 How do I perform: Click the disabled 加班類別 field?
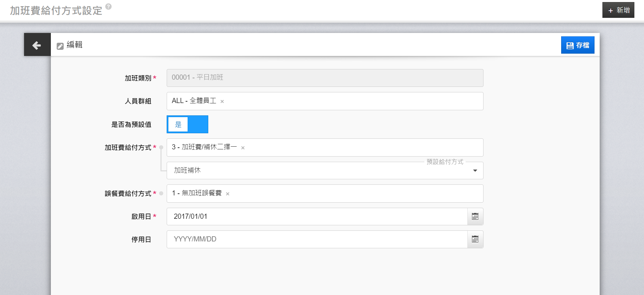[x=325, y=78]
